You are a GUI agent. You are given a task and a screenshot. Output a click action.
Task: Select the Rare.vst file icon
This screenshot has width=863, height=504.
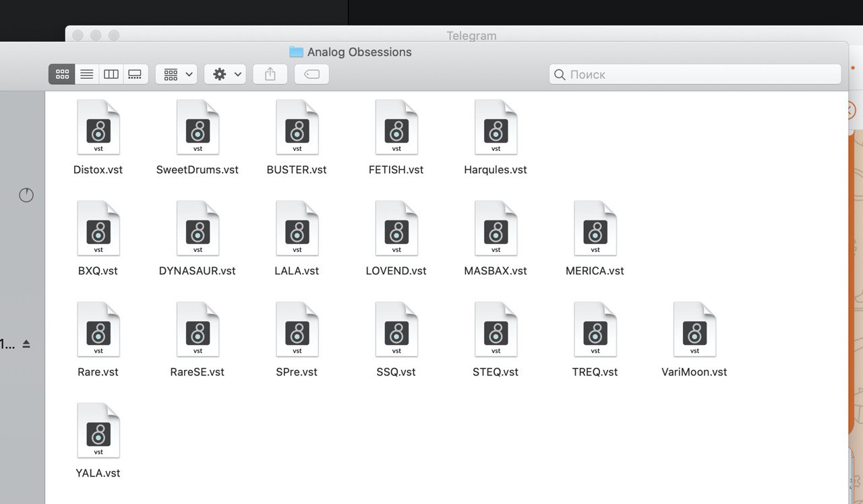(x=98, y=329)
